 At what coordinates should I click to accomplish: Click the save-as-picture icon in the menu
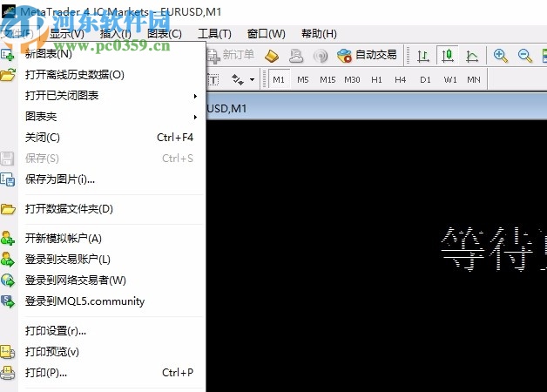pos(7,179)
